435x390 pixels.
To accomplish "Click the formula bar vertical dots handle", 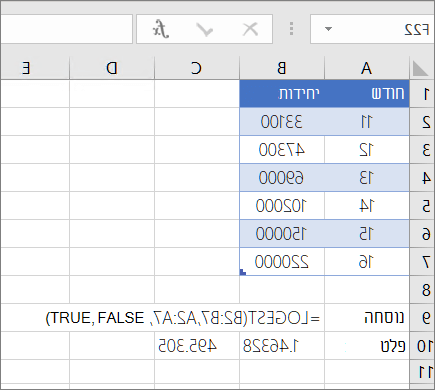I will 291,29.
